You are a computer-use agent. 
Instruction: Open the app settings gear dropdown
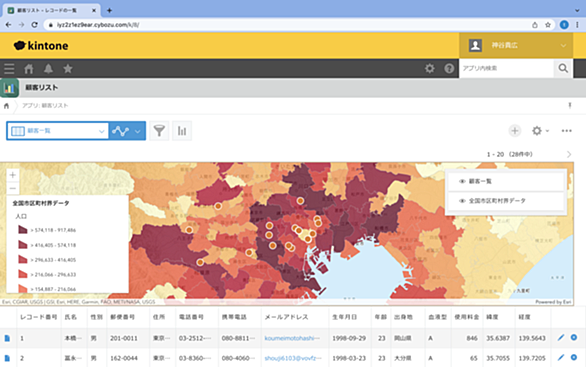(540, 131)
